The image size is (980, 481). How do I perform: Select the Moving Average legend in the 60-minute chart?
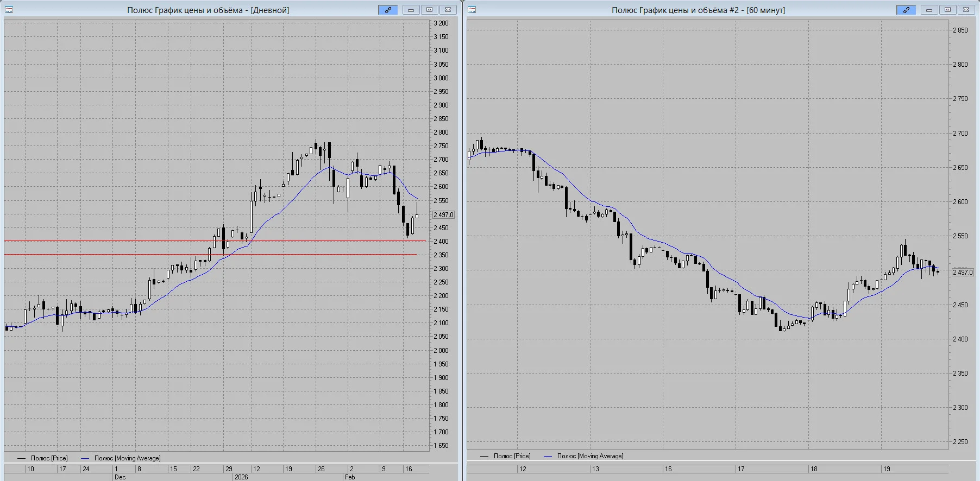[x=583, y=456]
